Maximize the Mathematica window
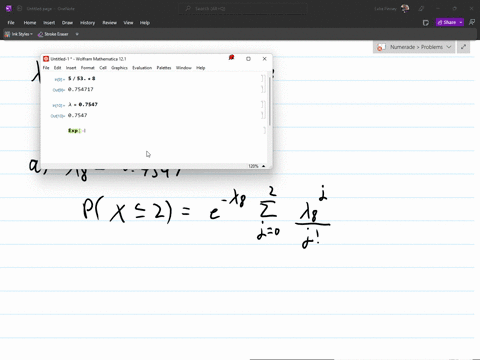This screenshot has width=480, height=360. point(248,59)
